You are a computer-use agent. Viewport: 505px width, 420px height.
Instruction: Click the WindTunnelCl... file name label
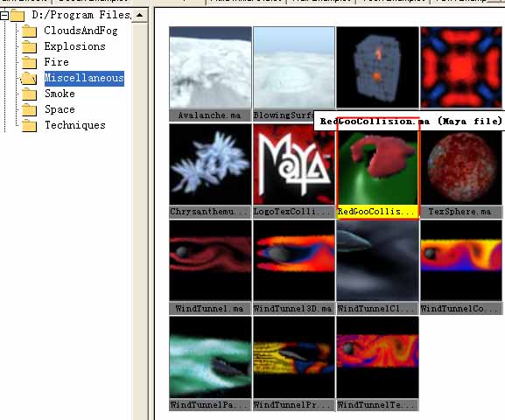(x=377, y=309)
